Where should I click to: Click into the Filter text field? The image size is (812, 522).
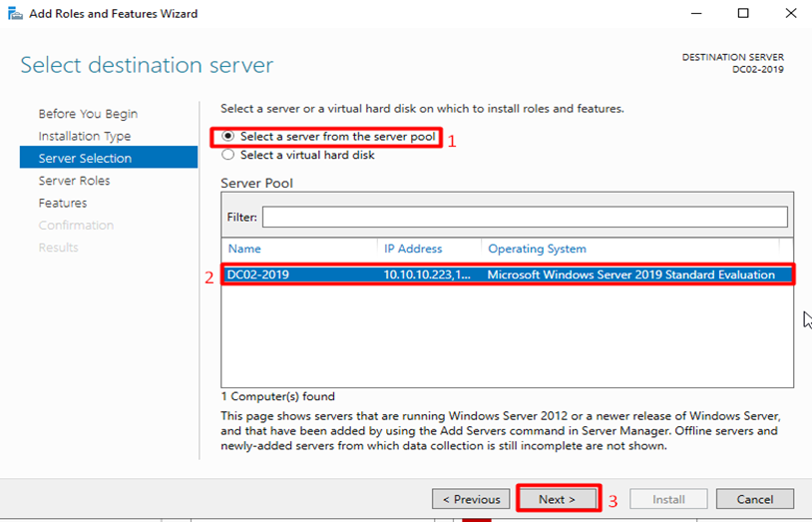pos(524,218)
